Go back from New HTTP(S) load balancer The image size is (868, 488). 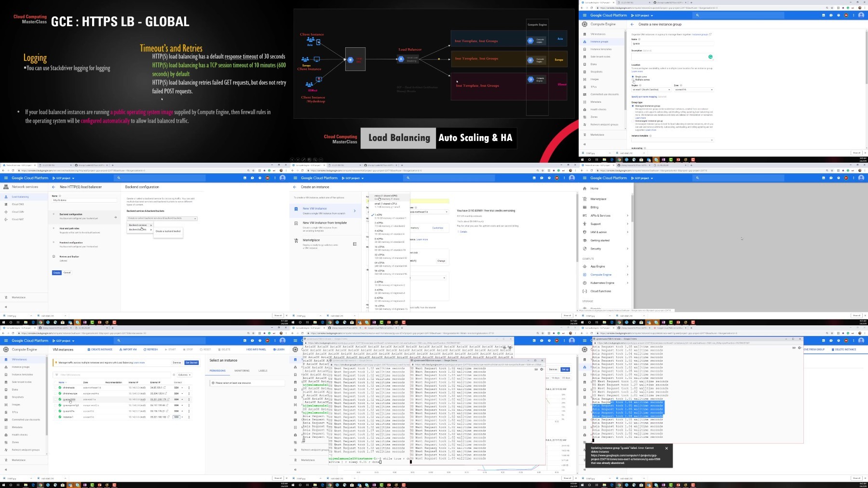54,187
